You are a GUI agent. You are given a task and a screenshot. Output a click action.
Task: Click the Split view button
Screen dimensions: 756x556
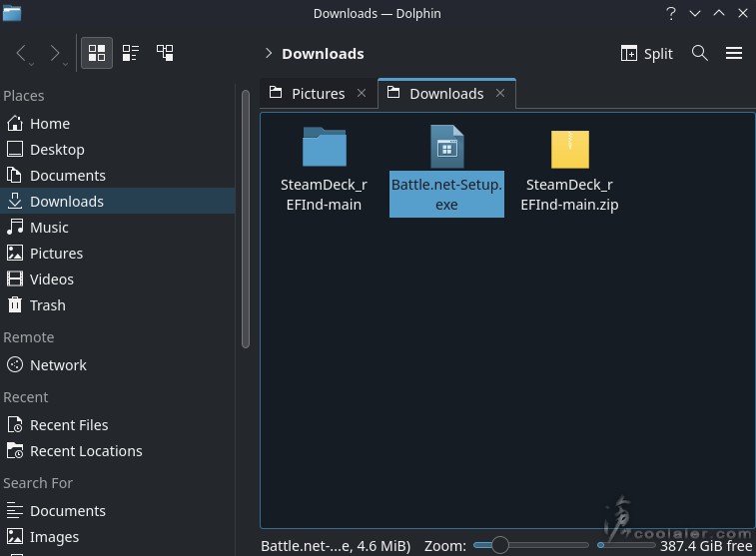(646, 54)
